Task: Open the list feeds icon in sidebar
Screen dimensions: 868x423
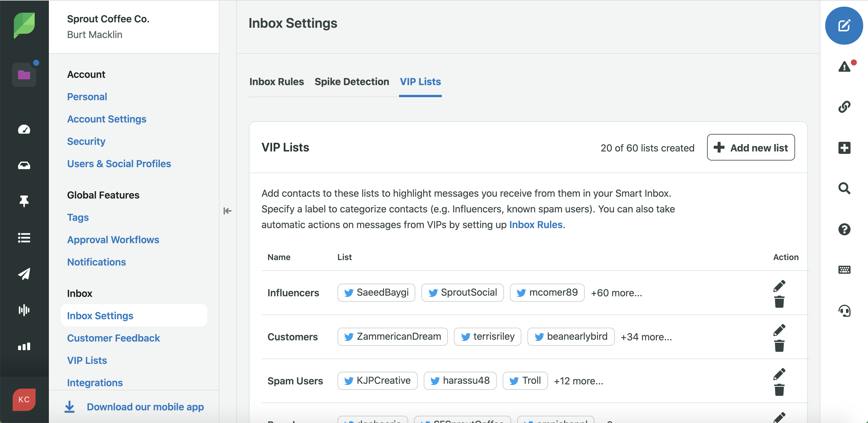Action: tap(24, 238)
